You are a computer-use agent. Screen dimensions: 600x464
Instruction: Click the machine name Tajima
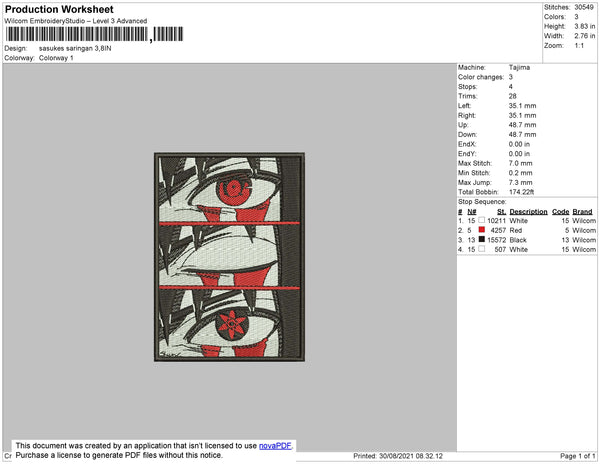click(519, 67)
